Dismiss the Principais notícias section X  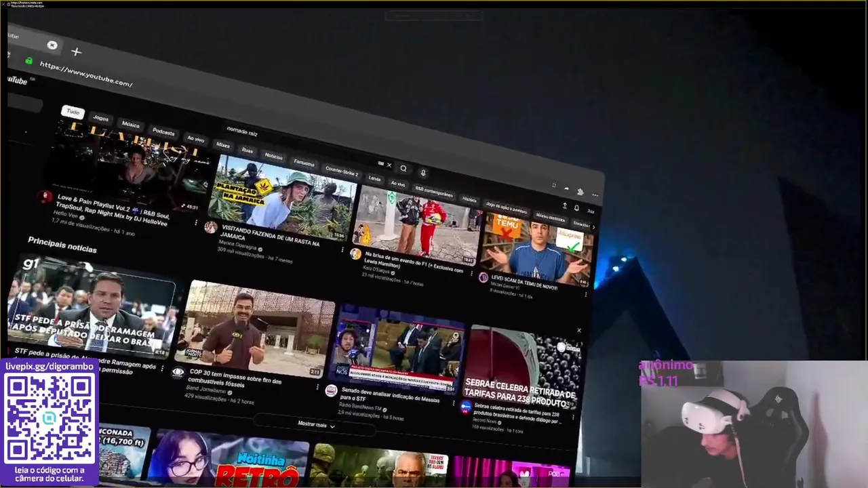click(x=579, y=331)
